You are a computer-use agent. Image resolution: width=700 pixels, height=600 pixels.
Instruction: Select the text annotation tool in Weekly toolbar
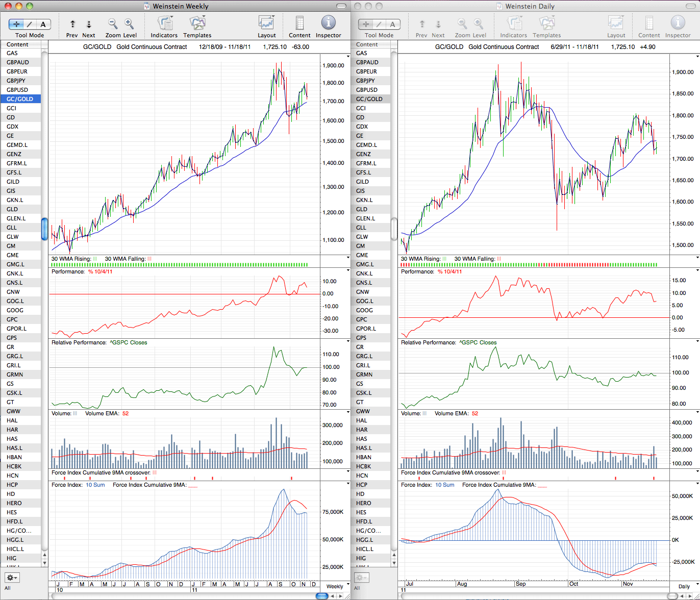(x=43, y=24)
